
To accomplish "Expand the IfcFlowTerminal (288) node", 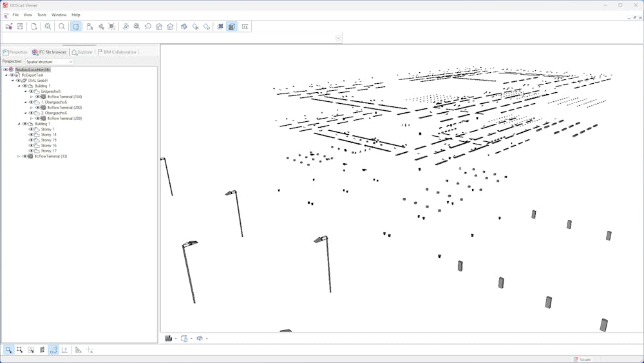I will [x=32, y=119].
